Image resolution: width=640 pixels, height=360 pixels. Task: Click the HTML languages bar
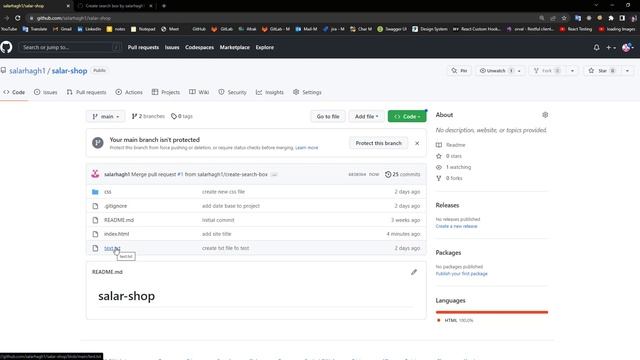pyautogui.click(x=491, y=312)
